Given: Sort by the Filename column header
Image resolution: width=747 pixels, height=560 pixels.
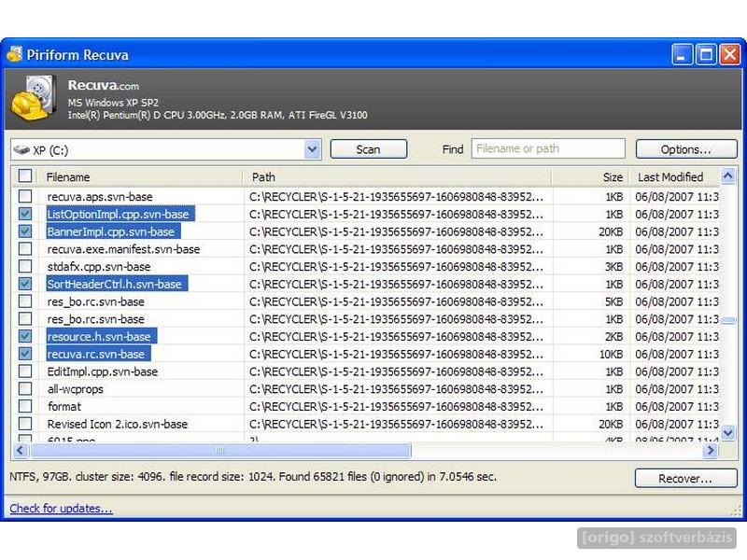Looking at the screenshot, I should click(x=141, y=176).
